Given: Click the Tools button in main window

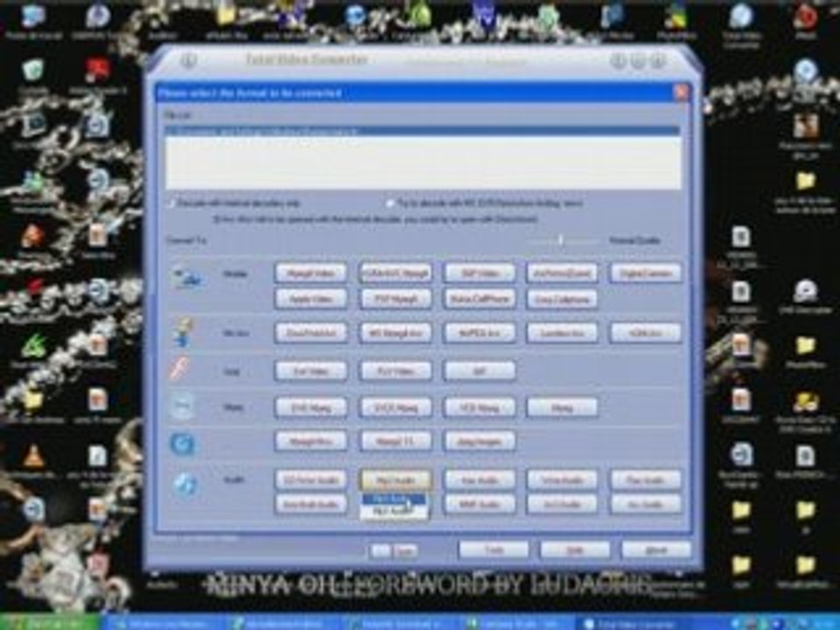Looking at the screenshot, I should [493, 549].
